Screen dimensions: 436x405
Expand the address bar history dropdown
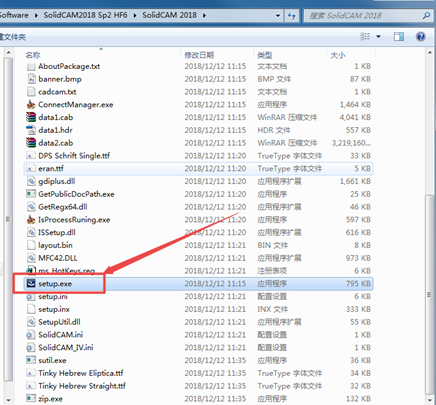coord(278,15)
